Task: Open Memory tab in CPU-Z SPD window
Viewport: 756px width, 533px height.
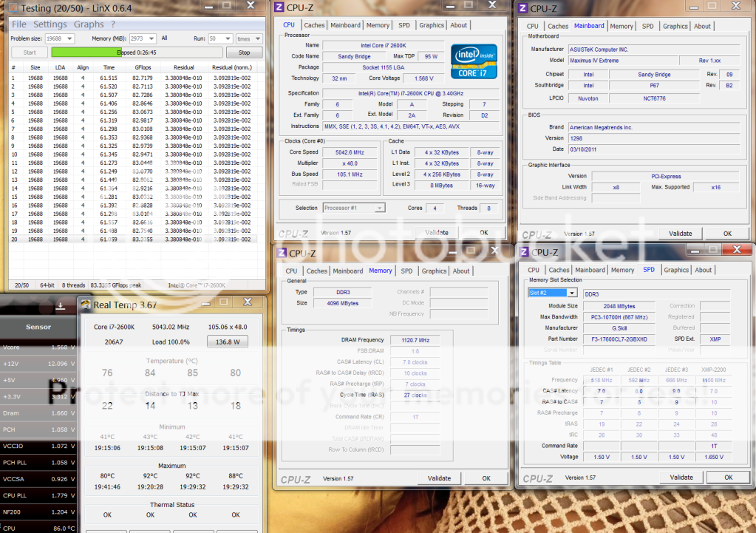Action: pos(622,270)
